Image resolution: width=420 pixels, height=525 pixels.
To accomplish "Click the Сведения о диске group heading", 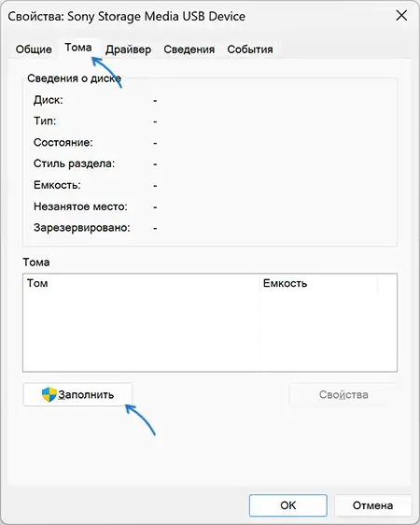I will pos(75,78).
